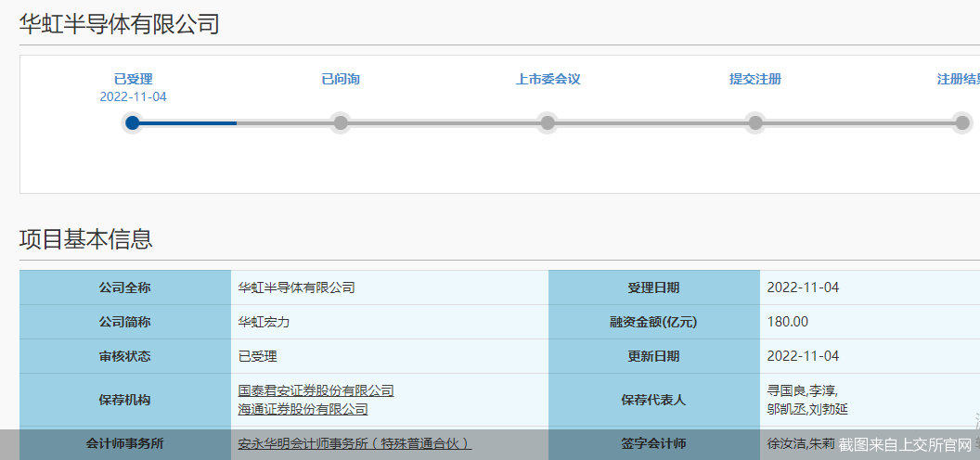
Task: Click the 已问询 progress step label
Action: [x=341, y=80]
